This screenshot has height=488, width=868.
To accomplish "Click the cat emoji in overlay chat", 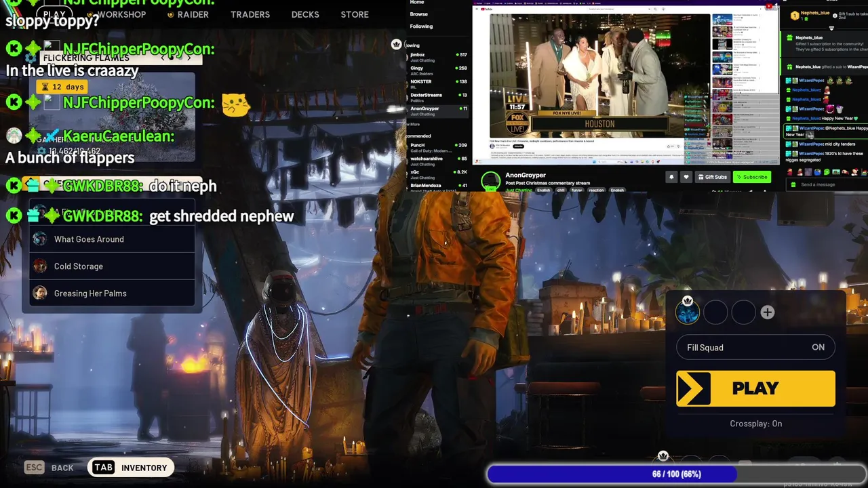I will point(235,104).
